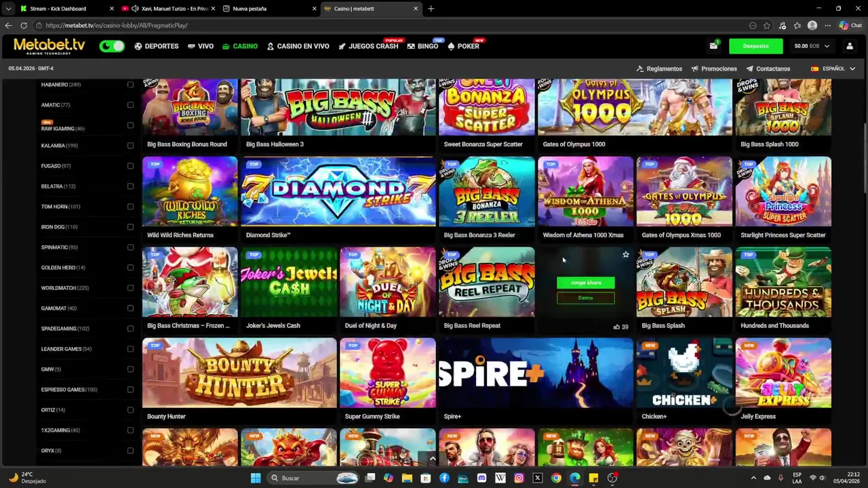Open Discord from the taskbar
This screenshot has height=488, width=868.
(481, 478)
